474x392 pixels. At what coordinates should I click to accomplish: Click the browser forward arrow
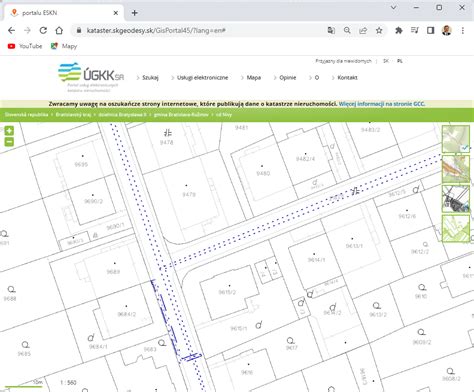pos(27,30)
